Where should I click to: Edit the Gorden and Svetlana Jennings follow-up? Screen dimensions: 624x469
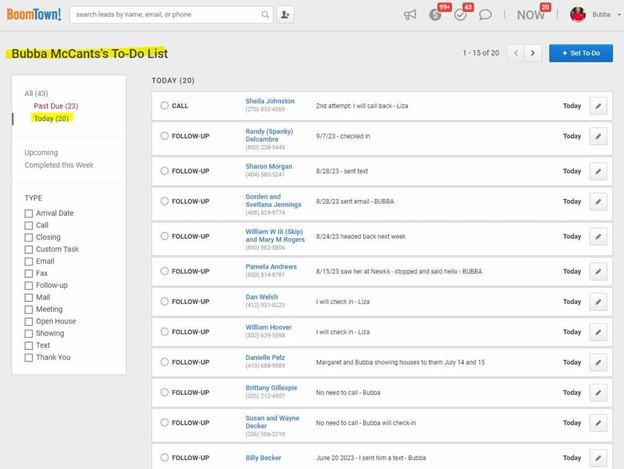[598, 202]
